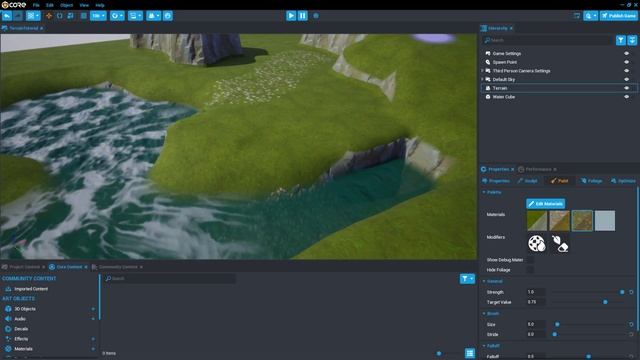This screenshot has width=640, height=360.
Task: Click the Edit Materials button
Action: tap(546, 204)
